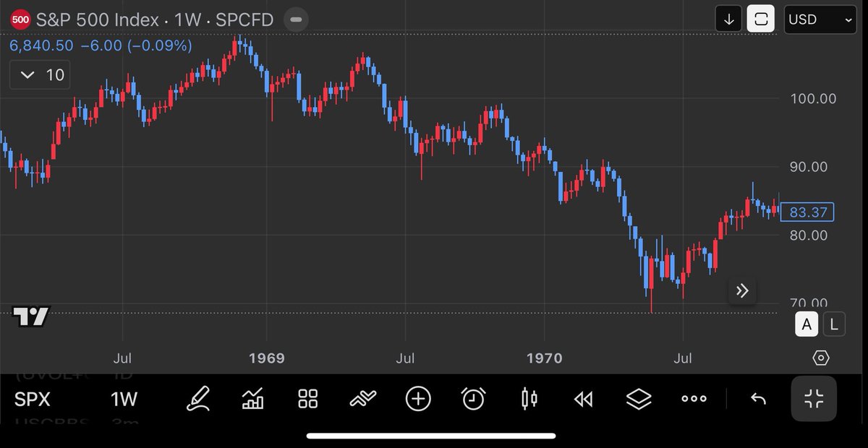This screenshot has height=448, width=868.
Task: Open the USD currency dropdown
Action: (820, 20)
